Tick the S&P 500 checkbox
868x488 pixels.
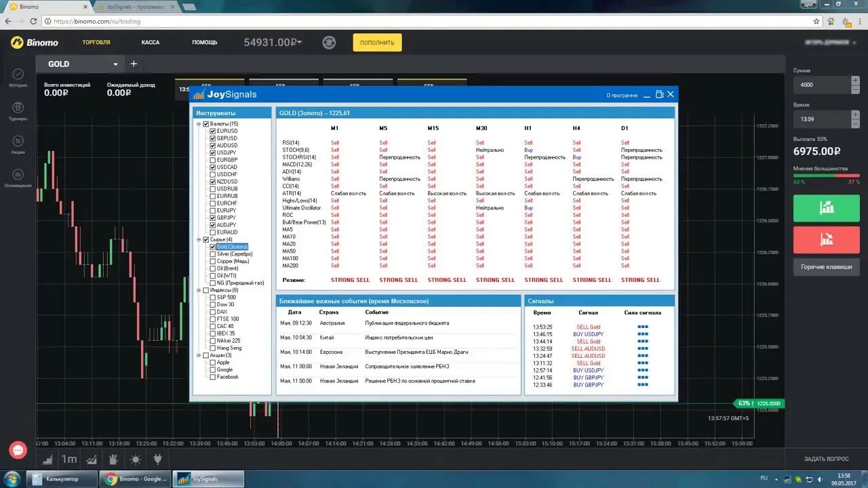(x=213, y=298)
